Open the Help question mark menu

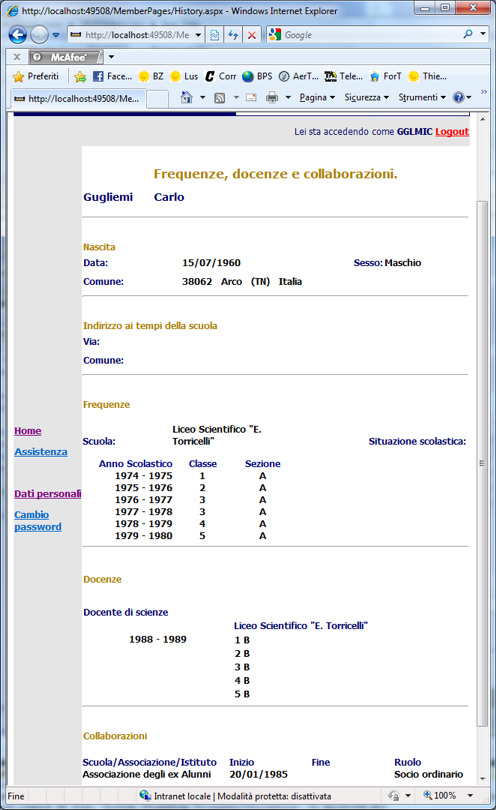(x=462, y=97)
